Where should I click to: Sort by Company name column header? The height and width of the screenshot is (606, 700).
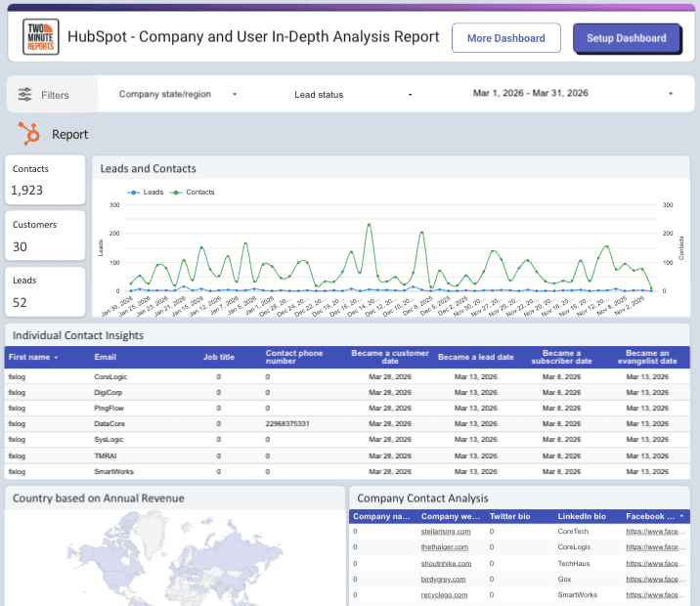(381, 516)
